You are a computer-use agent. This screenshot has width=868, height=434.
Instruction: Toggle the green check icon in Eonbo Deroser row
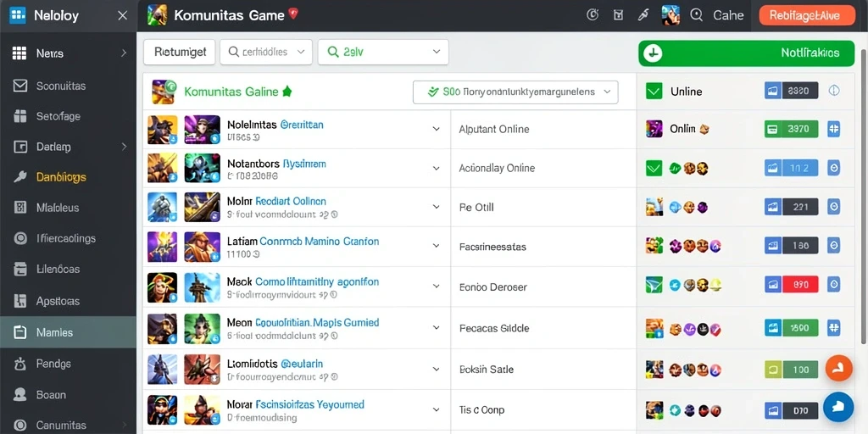tap(654, 285)
